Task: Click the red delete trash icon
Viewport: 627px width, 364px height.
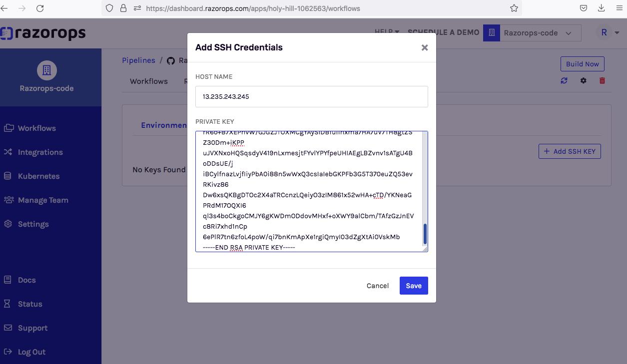Action: pyautogui.click(x=602, y=80)
